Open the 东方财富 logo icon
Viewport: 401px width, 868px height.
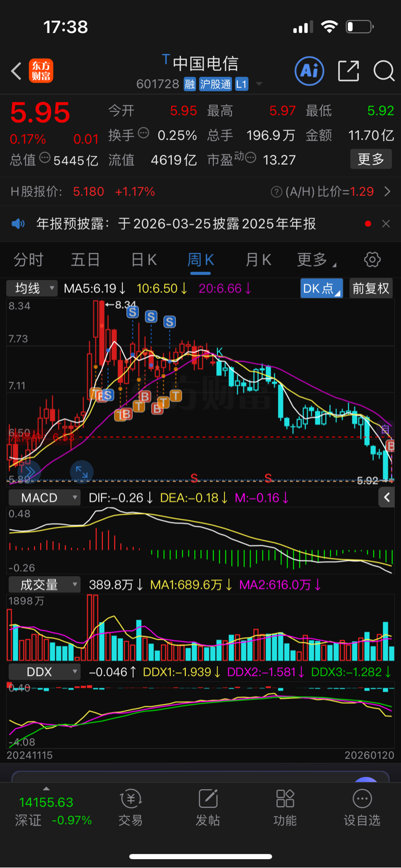click(x=41, y=71)
